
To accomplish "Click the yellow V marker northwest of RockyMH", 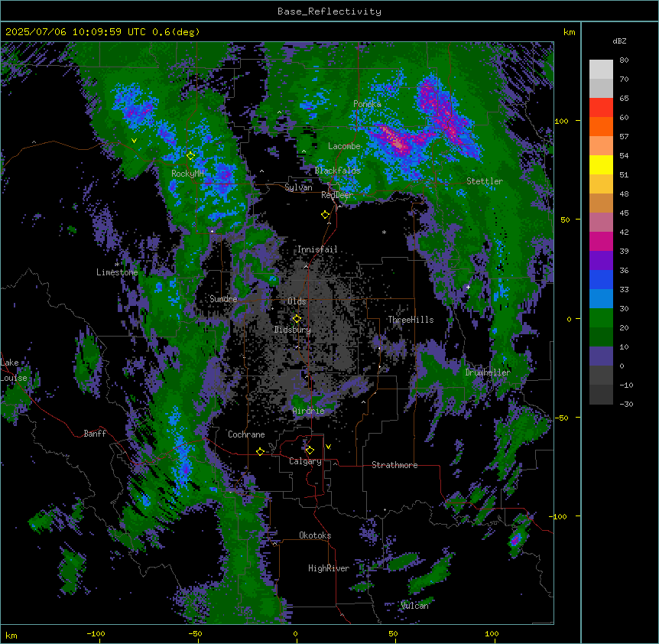I will click(134, 141).
